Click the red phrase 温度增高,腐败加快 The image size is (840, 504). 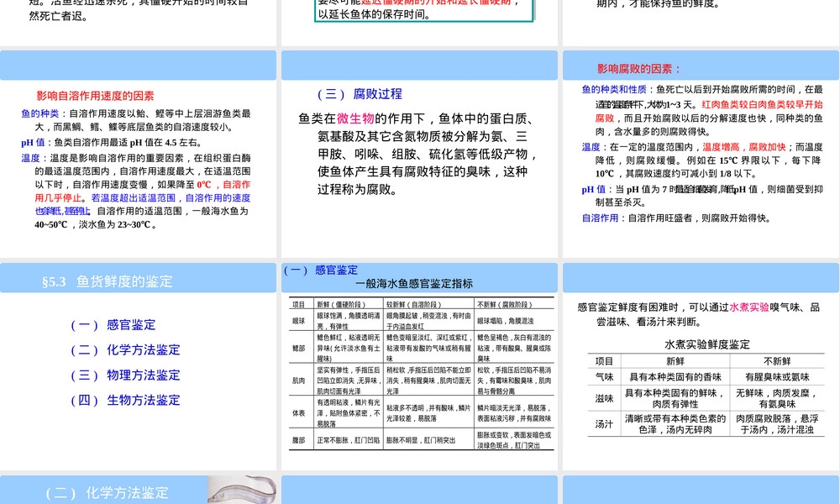744,147
